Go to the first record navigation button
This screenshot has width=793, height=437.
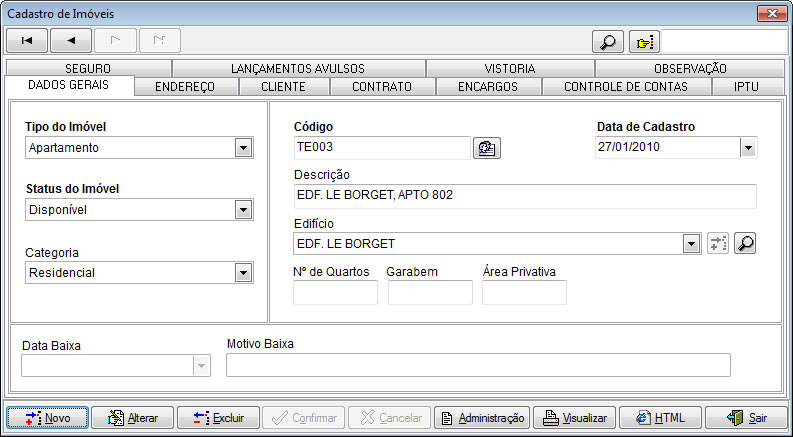pos(27,41)
